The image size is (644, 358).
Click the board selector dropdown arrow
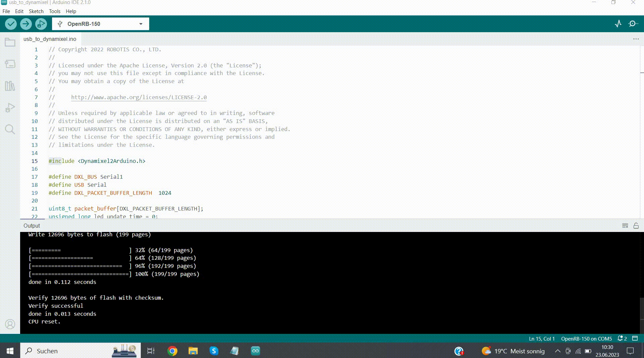coord(141,24)
